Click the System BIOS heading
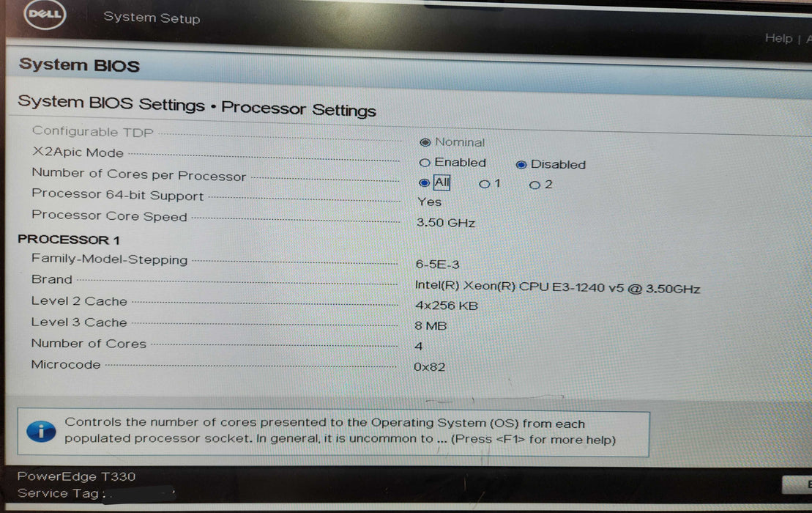 click(79, 65)
